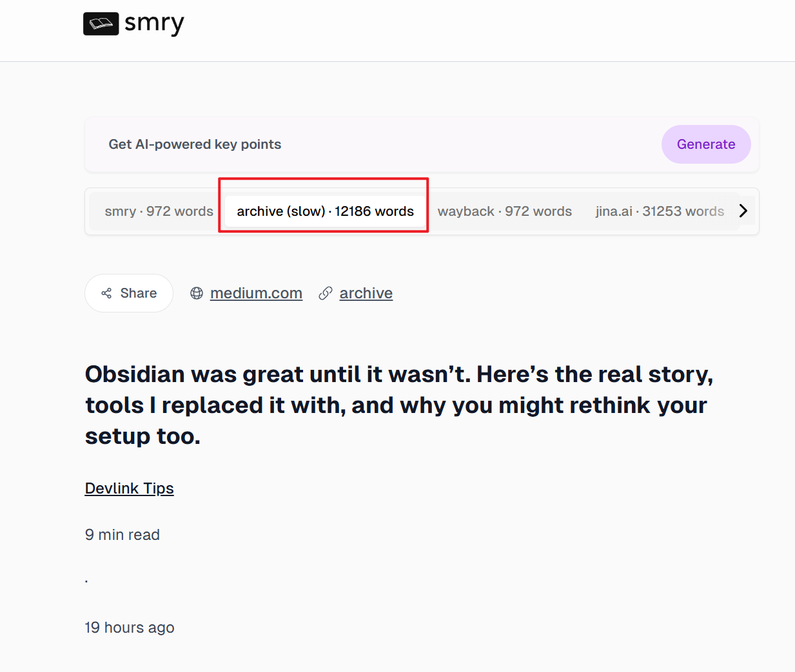Select the Get AI-powered key points label
The width and height of the screenshot is (795, 672).
pos(195,144)
